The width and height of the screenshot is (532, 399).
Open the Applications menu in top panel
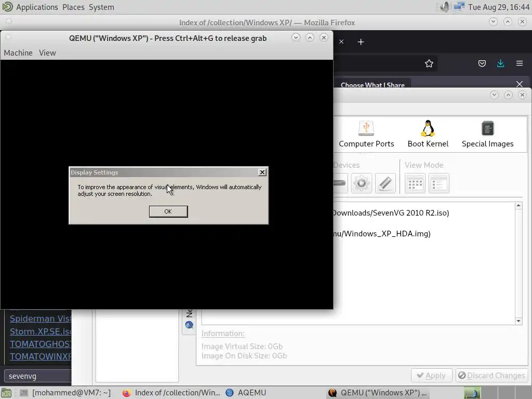click(x=37, y=7)
